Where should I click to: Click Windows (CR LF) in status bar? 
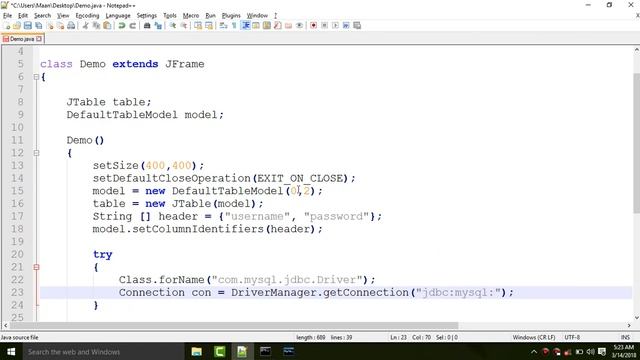tap(533, 338)
